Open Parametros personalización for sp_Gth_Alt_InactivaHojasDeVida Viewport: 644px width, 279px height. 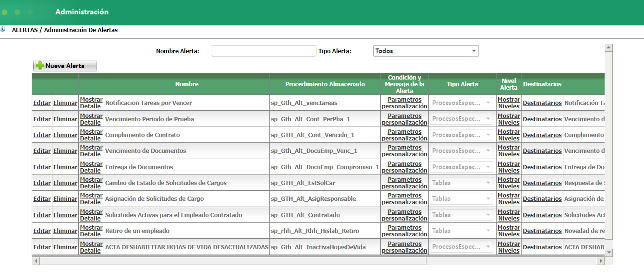tap(404, 247)
